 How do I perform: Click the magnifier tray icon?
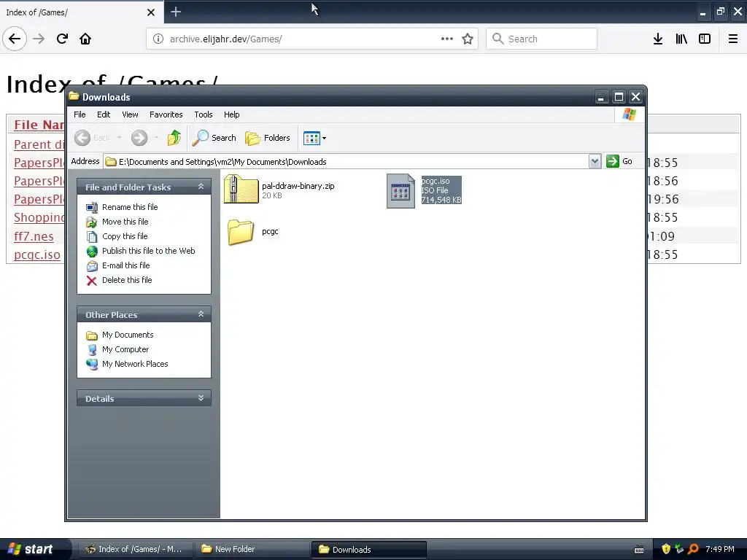[x=693, y=549]
